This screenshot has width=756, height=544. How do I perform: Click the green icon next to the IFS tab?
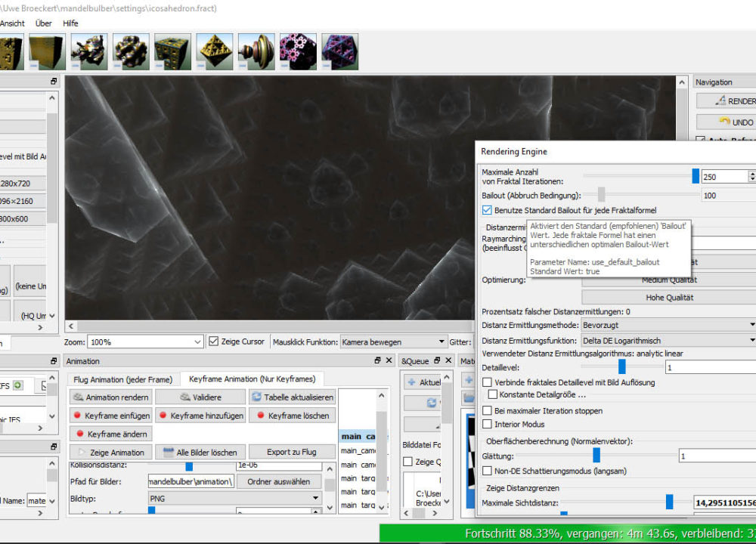coord(18,385)
